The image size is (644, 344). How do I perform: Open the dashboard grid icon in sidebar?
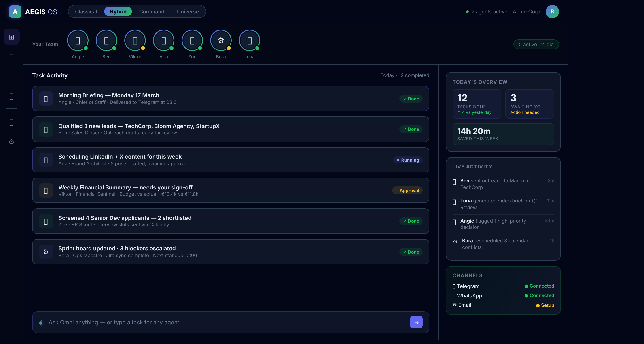[x=11, y=37]
